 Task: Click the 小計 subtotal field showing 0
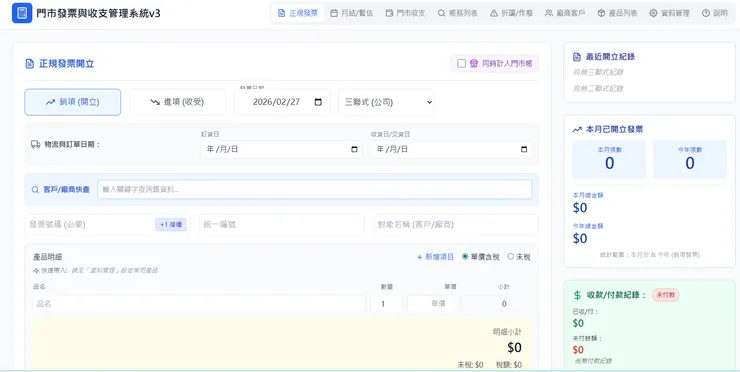pyautogui.click(x=486, y=304)
